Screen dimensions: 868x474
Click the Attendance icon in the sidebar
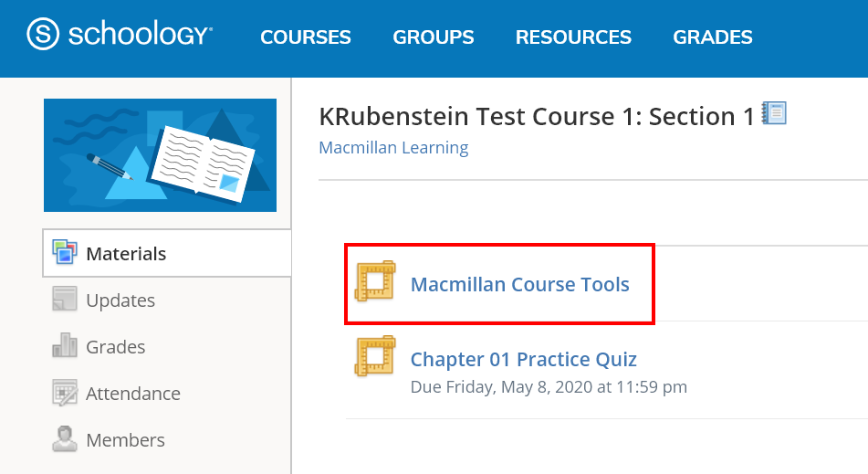(65, 393)
